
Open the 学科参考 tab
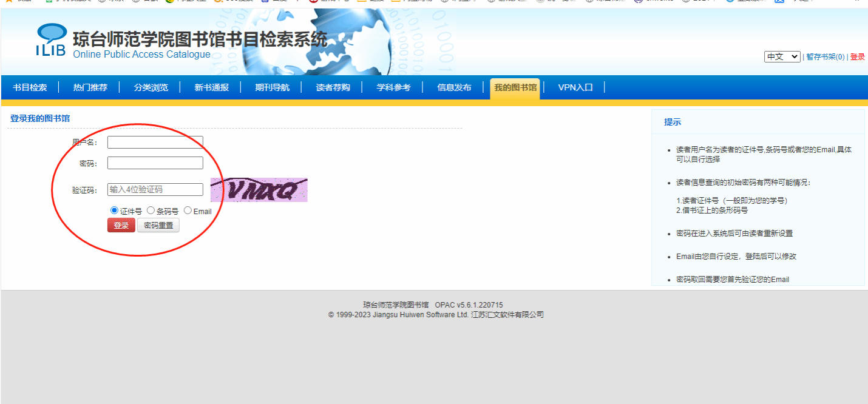pos(393,87)
